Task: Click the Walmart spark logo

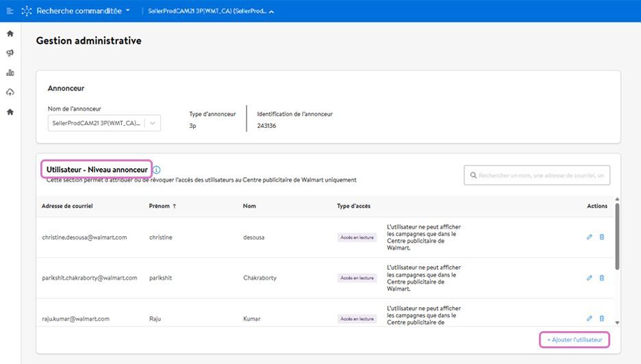Action: point(27,11)
